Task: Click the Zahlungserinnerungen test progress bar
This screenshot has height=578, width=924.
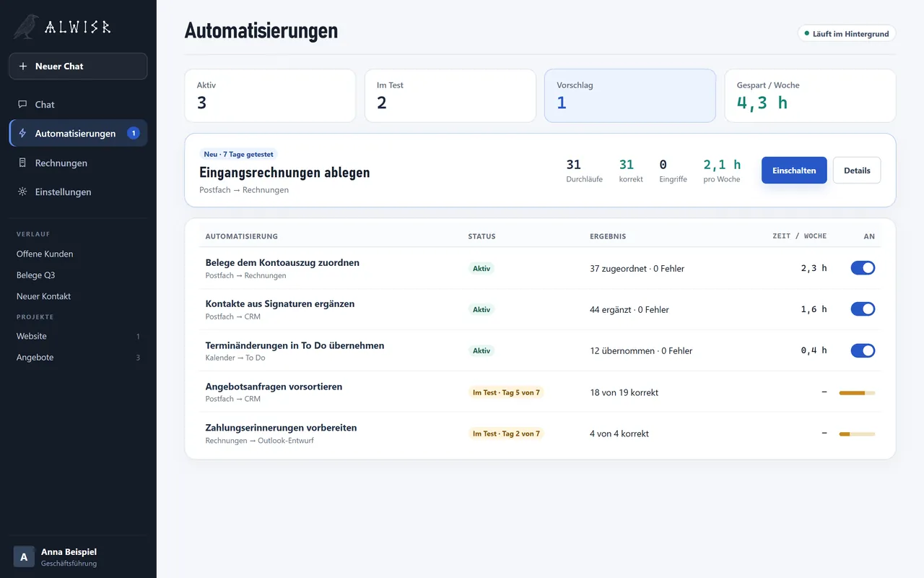Action: click(x=857, y=433)
